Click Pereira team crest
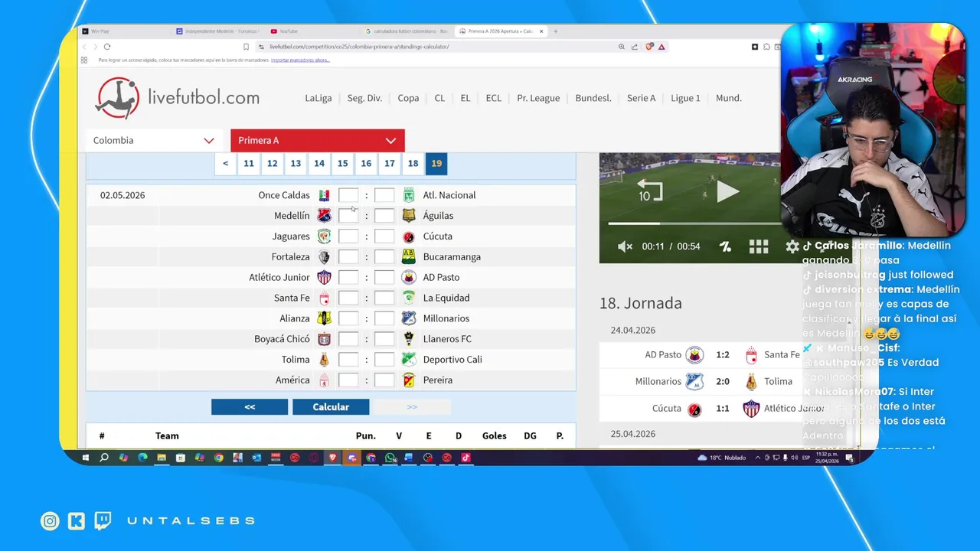The height and width of the screenshot is (551, 980). pos(409,380)
